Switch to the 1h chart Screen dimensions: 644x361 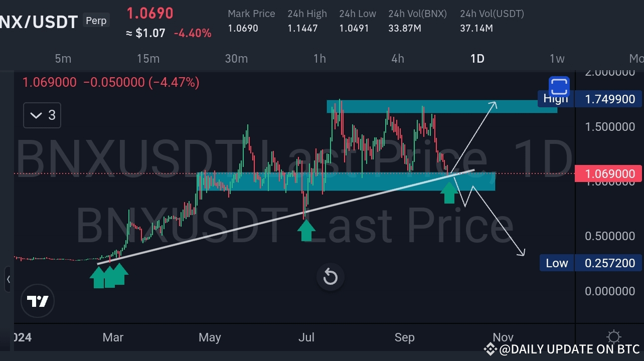319,59
